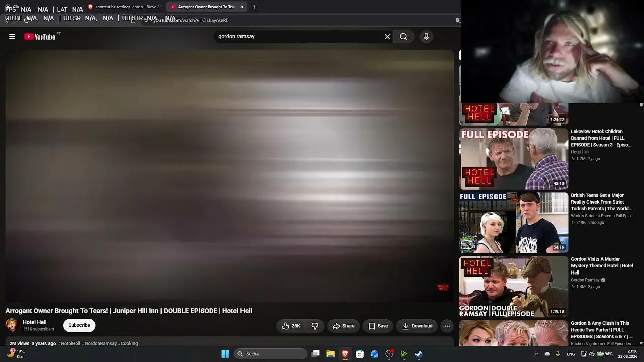Open Lakeview Hotel full episode thumbnail
This screenshot has width=644, height=362.
coord(513,159)
